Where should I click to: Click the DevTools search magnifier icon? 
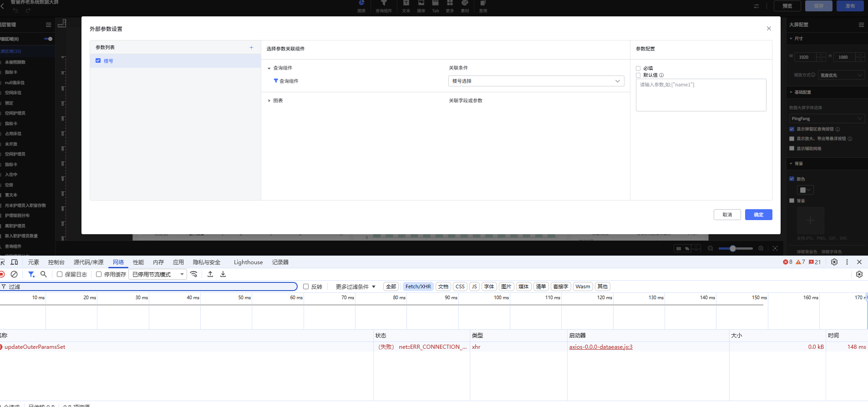(x=44, y=274)
